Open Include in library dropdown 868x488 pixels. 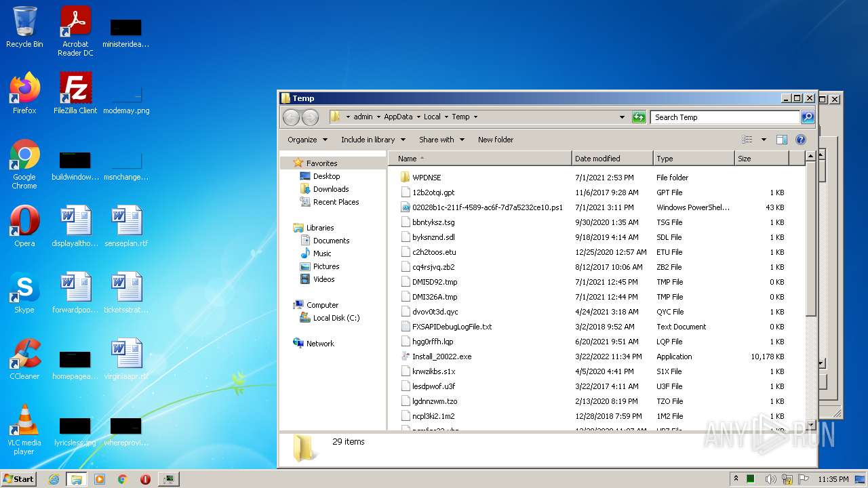click(373, 140)
